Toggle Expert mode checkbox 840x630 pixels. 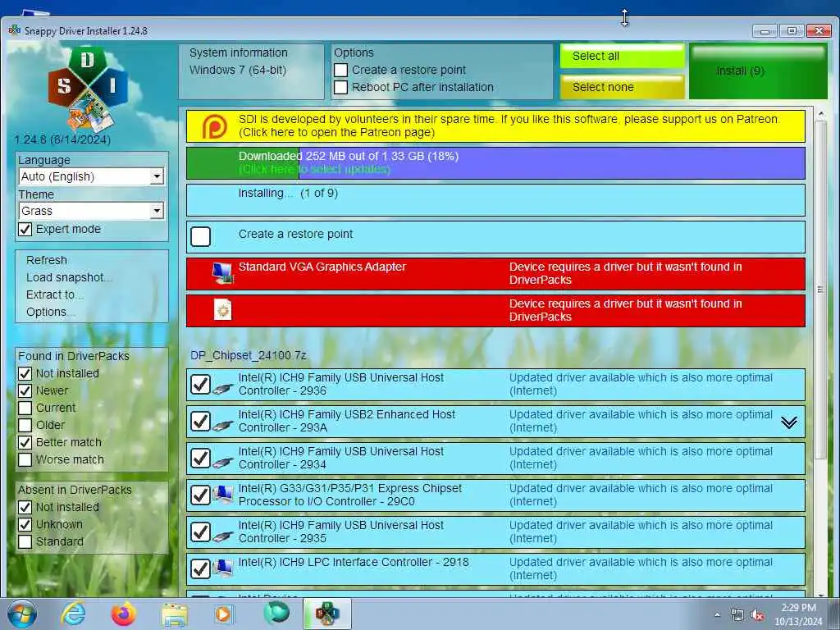point(25,230)
